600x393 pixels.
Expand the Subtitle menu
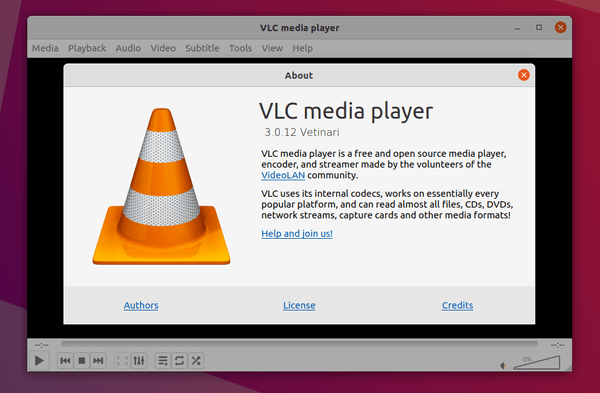(x=202, y=48)
